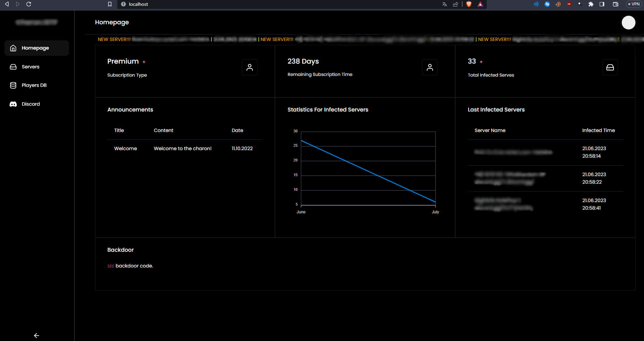Click the plus beside 33
This screenshot has width=644, height=341.
click(481, 62)
